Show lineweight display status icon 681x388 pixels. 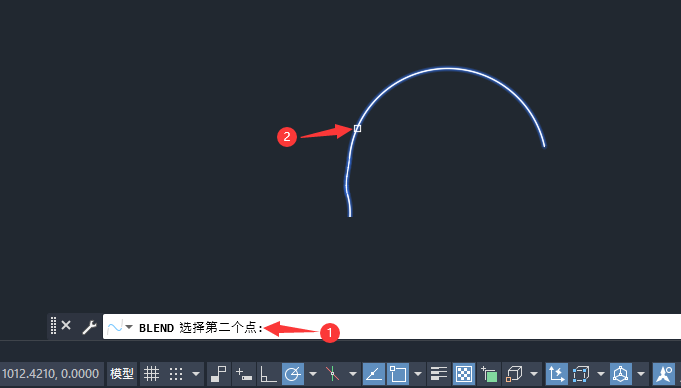439,374
